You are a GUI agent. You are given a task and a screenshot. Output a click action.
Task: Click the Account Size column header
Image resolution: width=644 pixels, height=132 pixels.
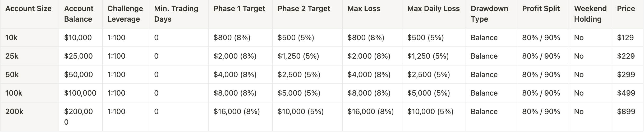28,9
